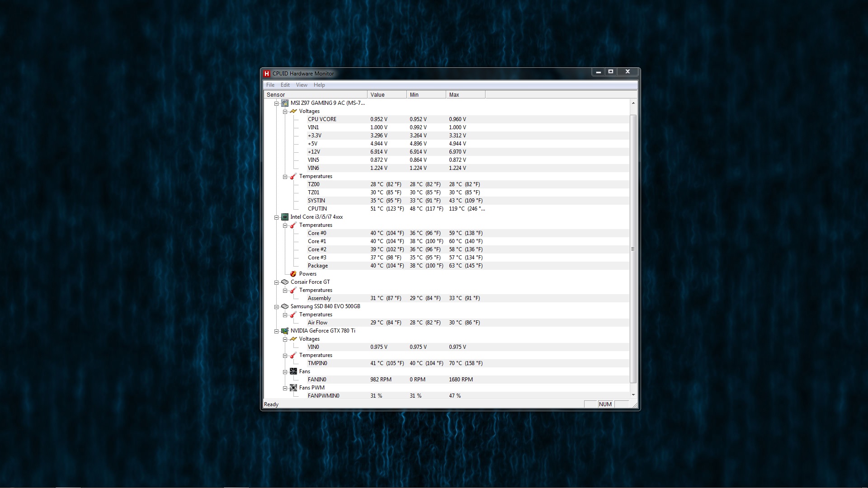Click the scrollbar down arrow
868x488 pixels.
tap(633, 395)
